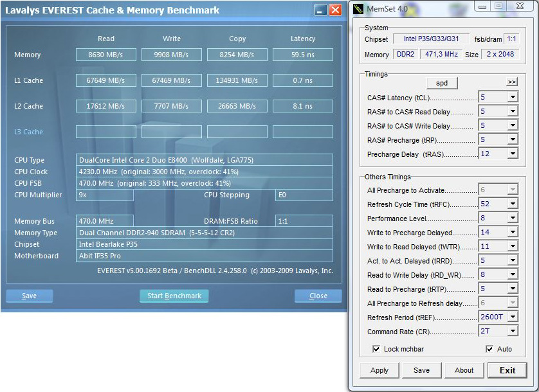
Task: Open the RAS# to CAS# Write Delay dropdown
Action: coord(513,125)
